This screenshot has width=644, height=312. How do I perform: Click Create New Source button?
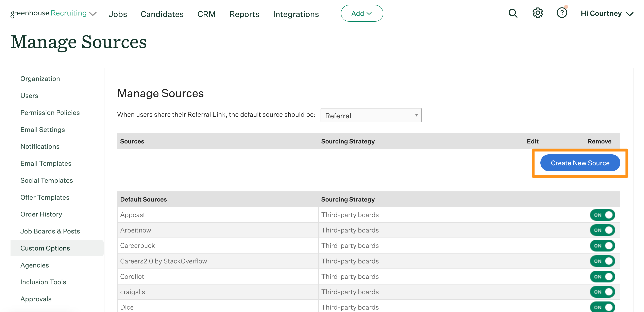580,163
